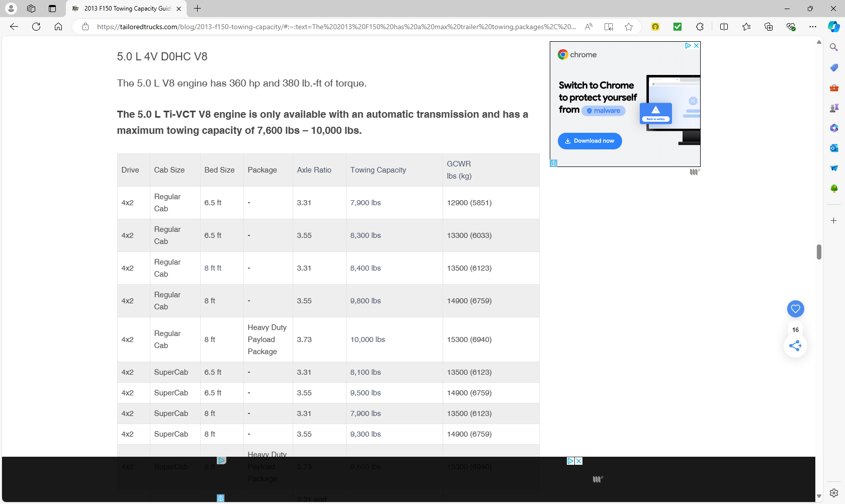This screenshot has width=845, height=504.
Task: Enter Immersive Reader icon
Action: (x=609, y=27)
